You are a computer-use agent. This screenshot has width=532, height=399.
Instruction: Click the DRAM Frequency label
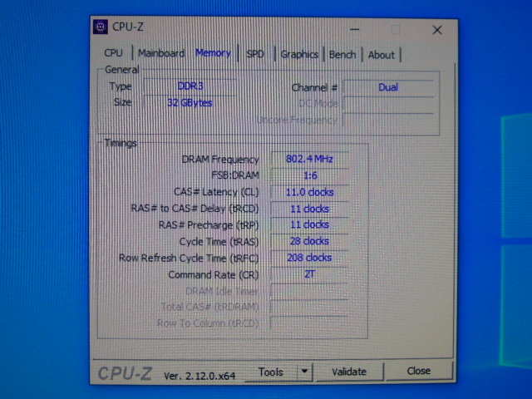220,159
